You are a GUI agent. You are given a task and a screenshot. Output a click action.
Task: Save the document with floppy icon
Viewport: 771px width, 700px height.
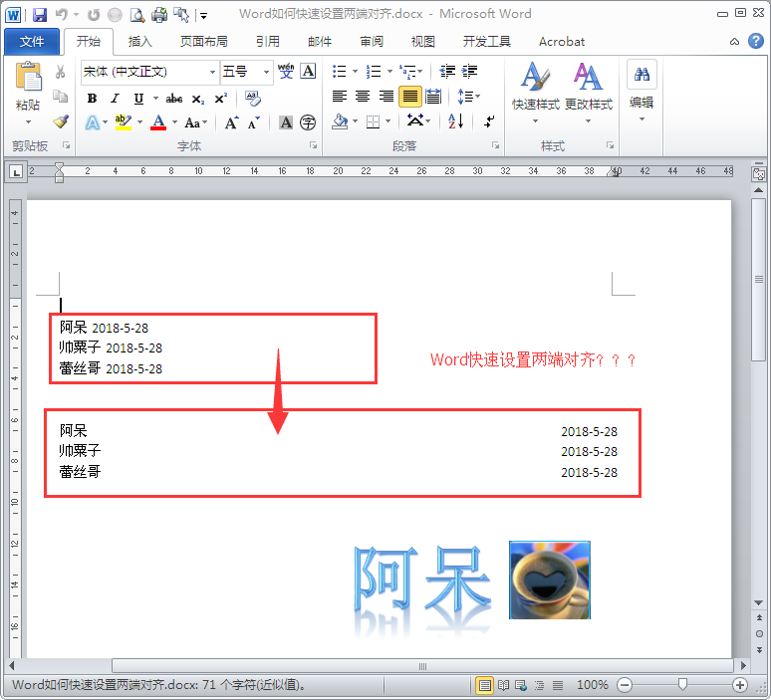(x=39, y=15)
